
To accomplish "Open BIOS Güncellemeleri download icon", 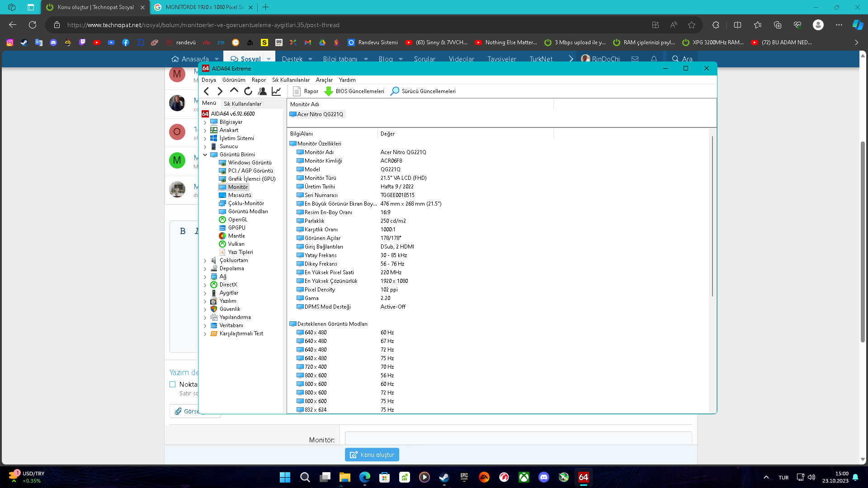I will [x=329, y=91].
